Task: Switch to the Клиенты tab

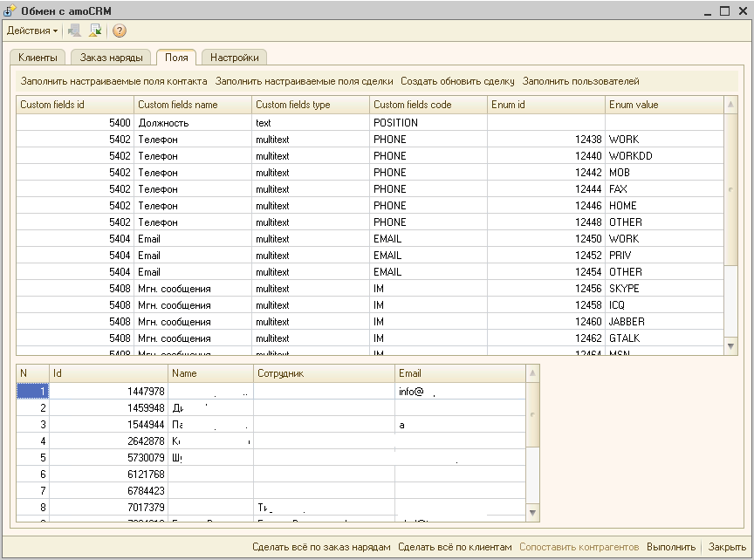Action: click(38, 58)
